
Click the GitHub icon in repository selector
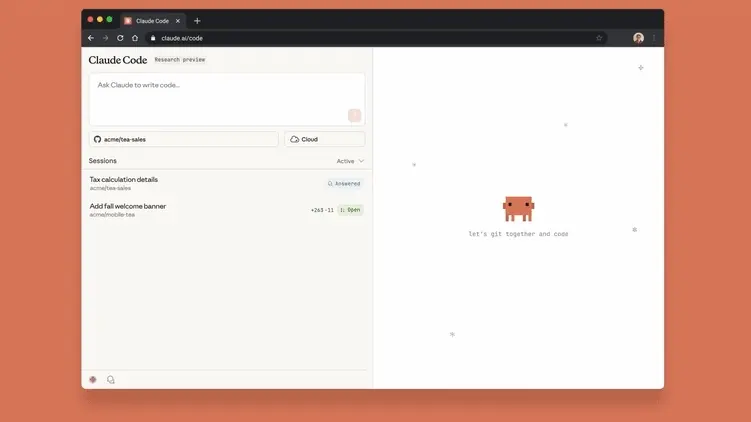click(x=98, y=139)
